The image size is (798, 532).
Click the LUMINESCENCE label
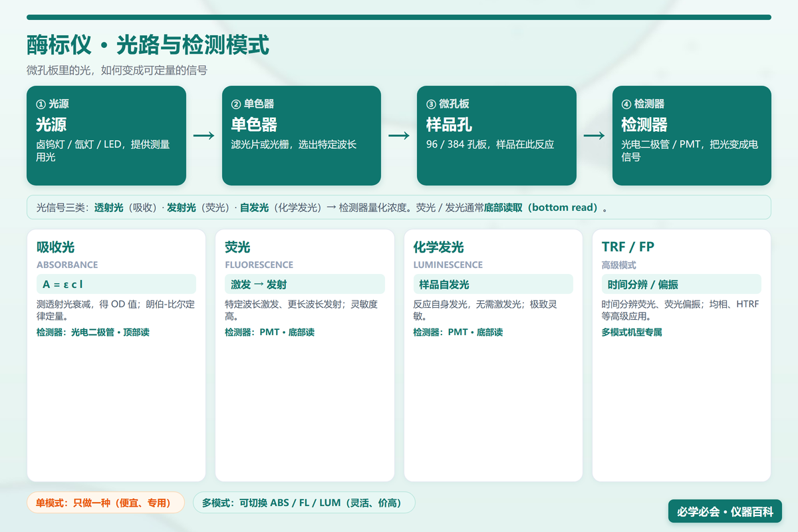click(x=448, y=265)
